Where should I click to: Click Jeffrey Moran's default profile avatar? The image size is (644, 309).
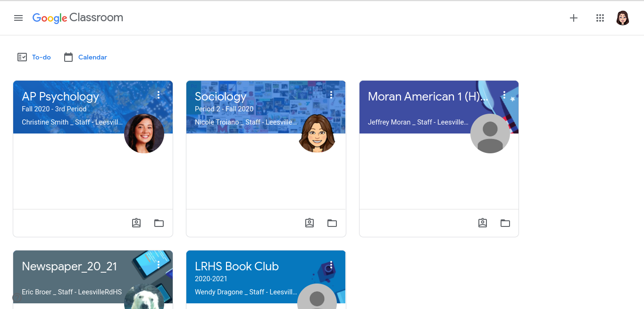(x=490, y=134)
